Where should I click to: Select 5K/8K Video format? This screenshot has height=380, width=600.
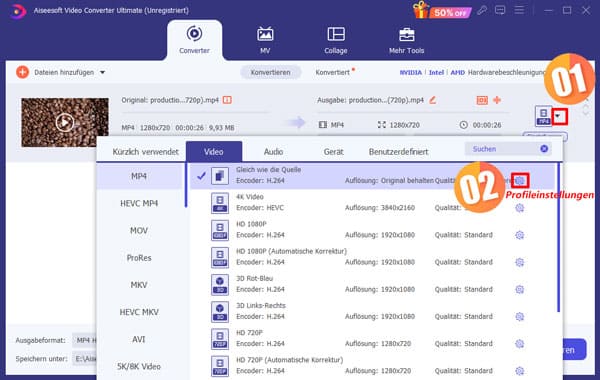tap(139, 367)
